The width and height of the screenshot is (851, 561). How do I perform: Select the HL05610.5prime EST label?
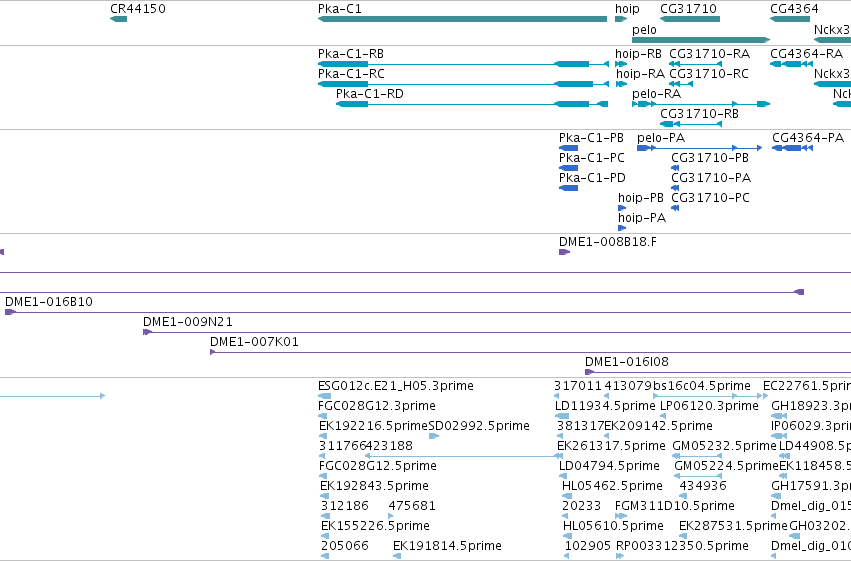coord(613,527)
